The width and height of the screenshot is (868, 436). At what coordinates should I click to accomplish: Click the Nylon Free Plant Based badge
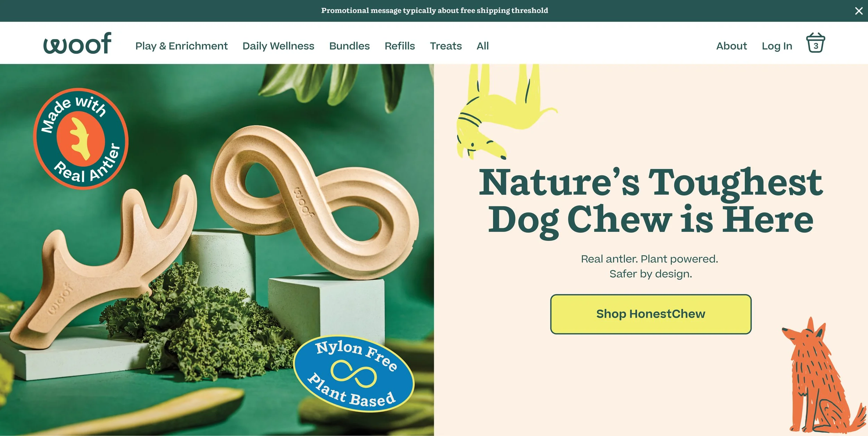click(354, 374)
